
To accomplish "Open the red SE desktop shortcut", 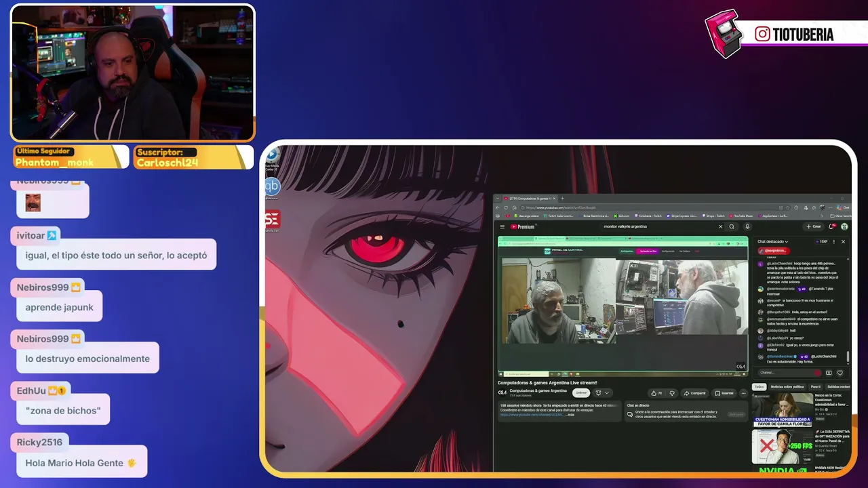I will click(272, 220).
